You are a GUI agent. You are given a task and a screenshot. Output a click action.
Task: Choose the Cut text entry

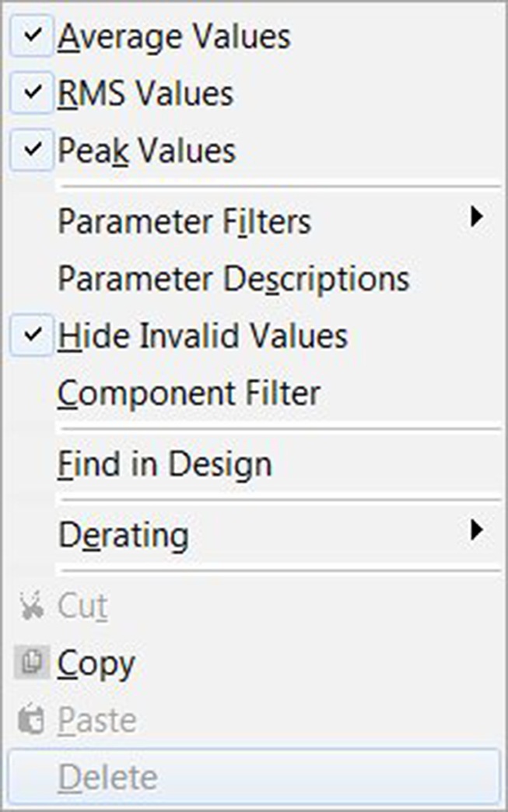[x=82, y=607]
